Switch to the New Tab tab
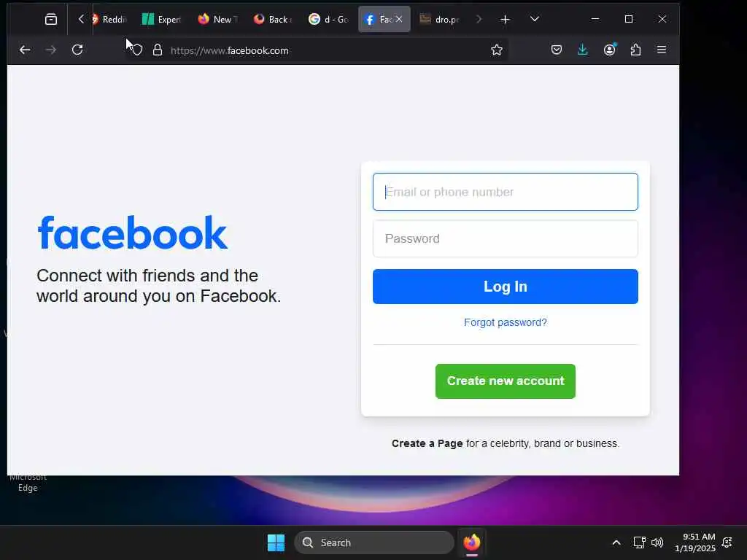The image size is (747, 560). 217,19
